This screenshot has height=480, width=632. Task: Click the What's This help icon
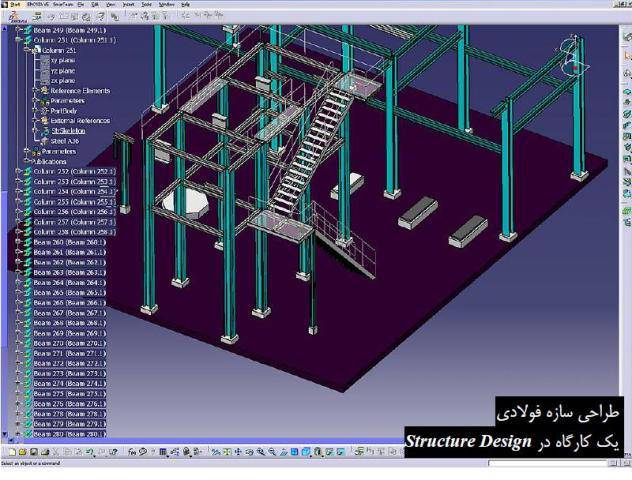(113, 452)
